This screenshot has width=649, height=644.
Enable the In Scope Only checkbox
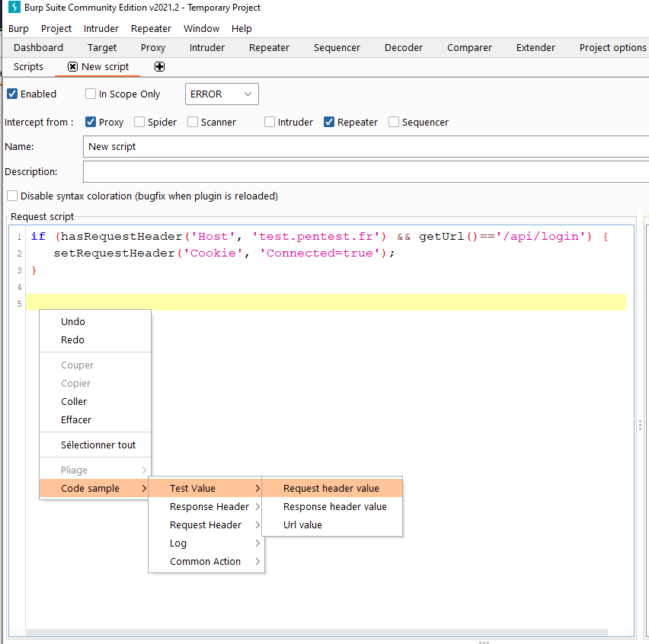click(90, 94)
